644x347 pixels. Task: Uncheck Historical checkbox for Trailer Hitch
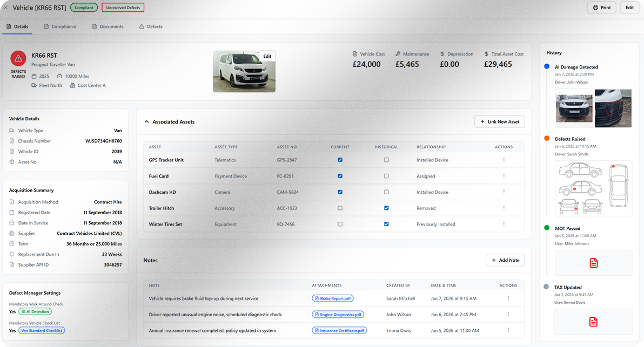click(386, 208)
